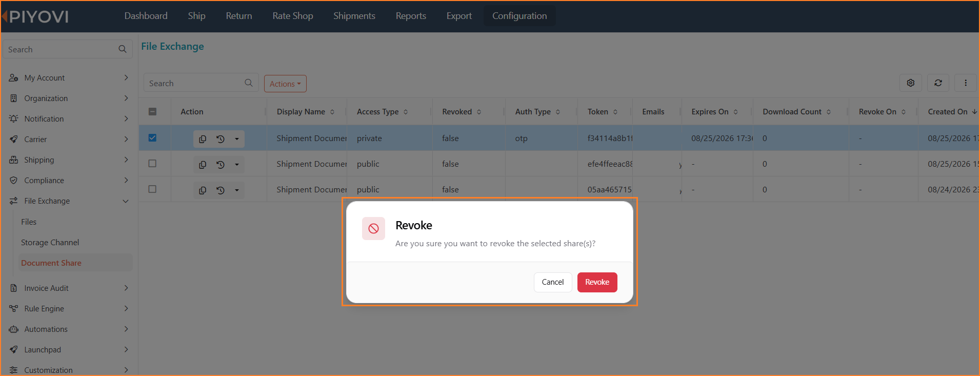This screenshot has width=980, height=376.
Task: Open the Dashboard top menu
Action: 146,16
